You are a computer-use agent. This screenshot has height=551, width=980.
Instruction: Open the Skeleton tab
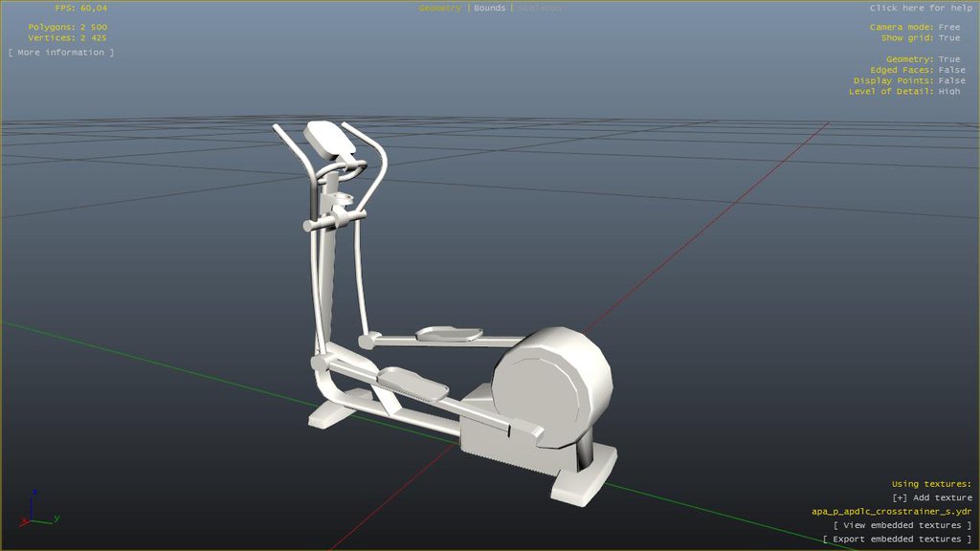point(540,9)
